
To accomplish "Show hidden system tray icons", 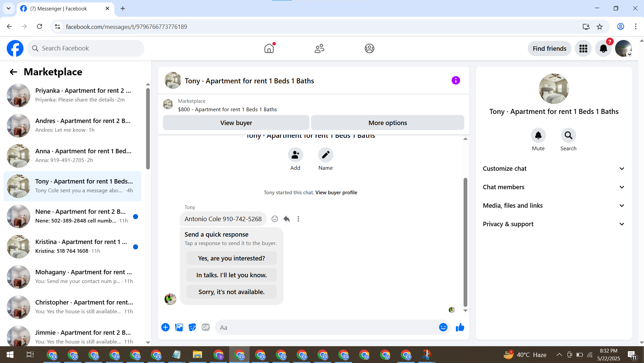I will point(559,355).
